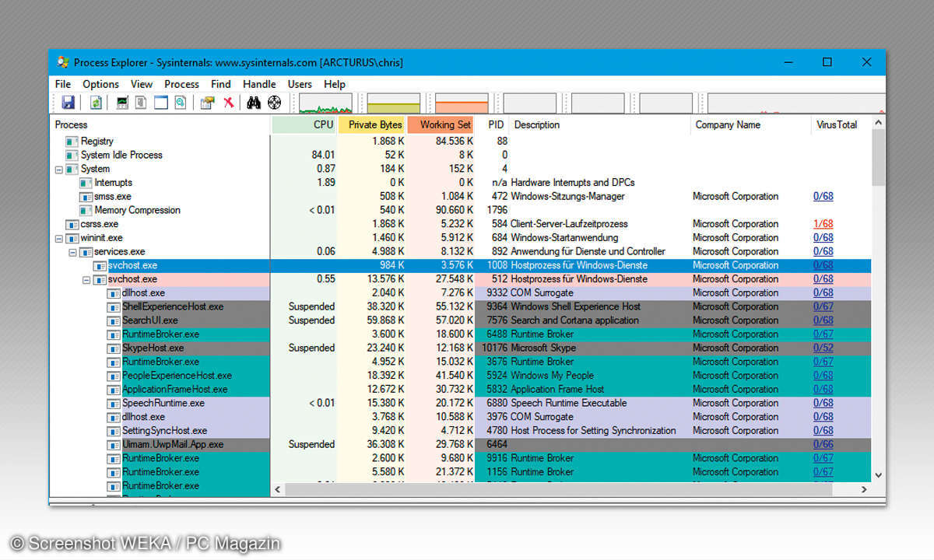This screenshot has width=934, height=560.
Task: Open the VirusTotal 0/68 link for smss.exe
Action: point(823,197)
